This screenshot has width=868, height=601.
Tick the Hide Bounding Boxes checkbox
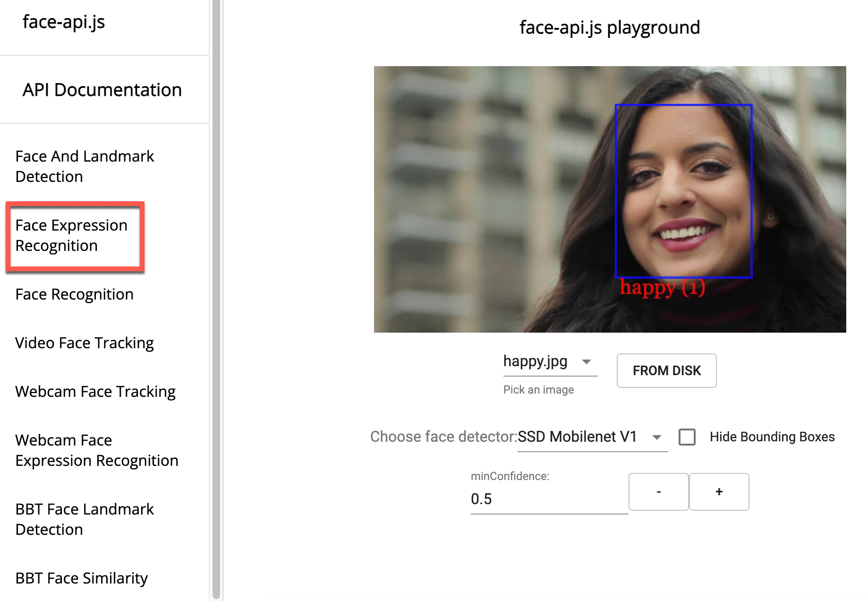pos(687,437)
